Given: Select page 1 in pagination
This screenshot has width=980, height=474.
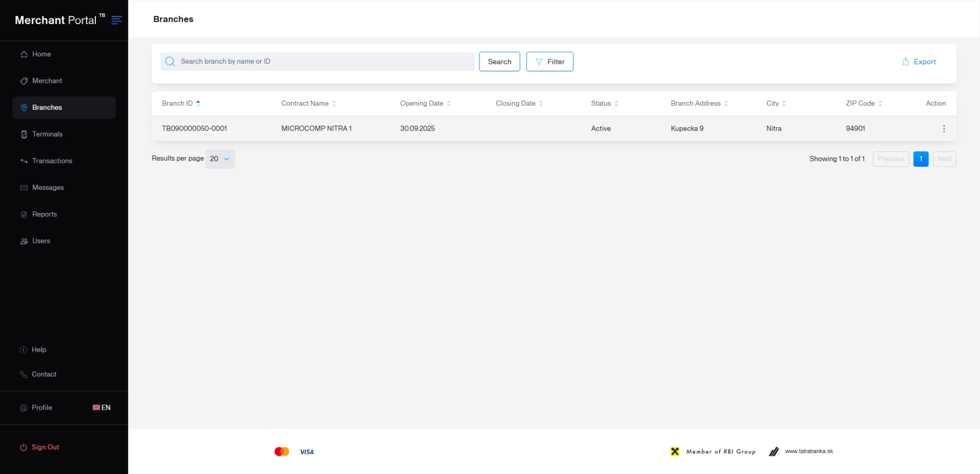Looking at the screenshot, I should (920, 159).
